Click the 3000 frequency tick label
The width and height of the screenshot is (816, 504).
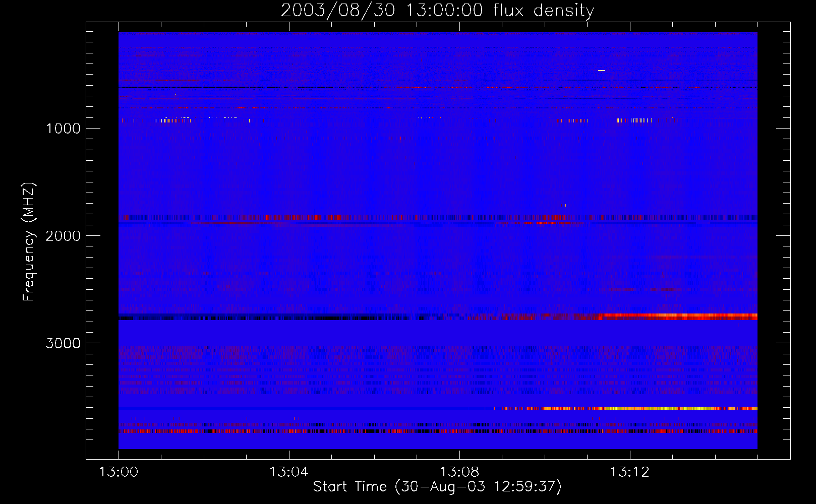pos(63,343)
